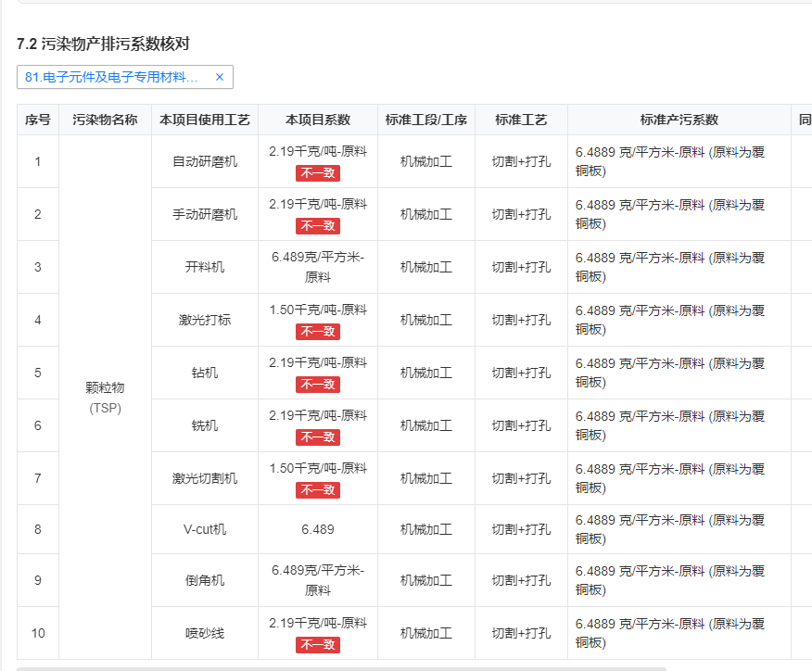Select the 颗粒物 (TSP) pollutant cell
Screen dimensions: 812x671
click(105, 397)
